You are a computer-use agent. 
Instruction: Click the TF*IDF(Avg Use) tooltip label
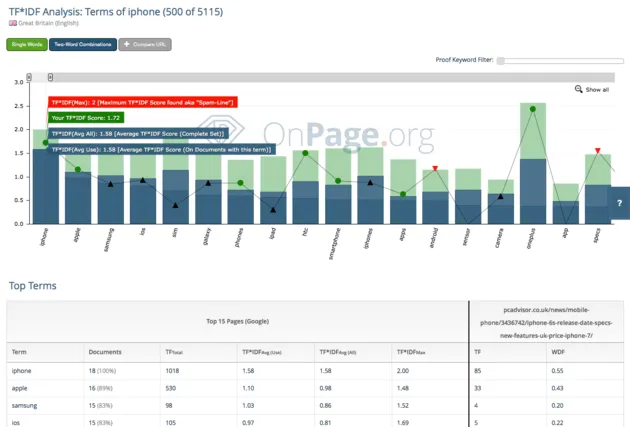tap(162, 149)
